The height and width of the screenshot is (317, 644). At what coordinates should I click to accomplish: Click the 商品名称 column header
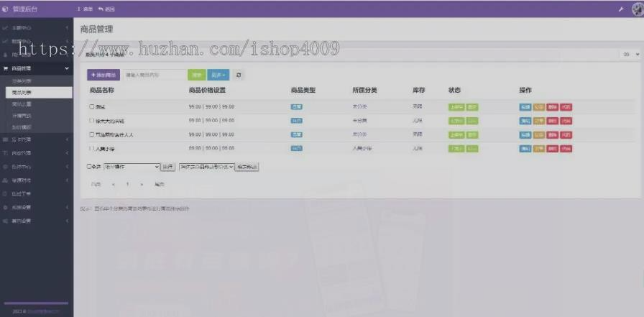click(x=101, y=91)
